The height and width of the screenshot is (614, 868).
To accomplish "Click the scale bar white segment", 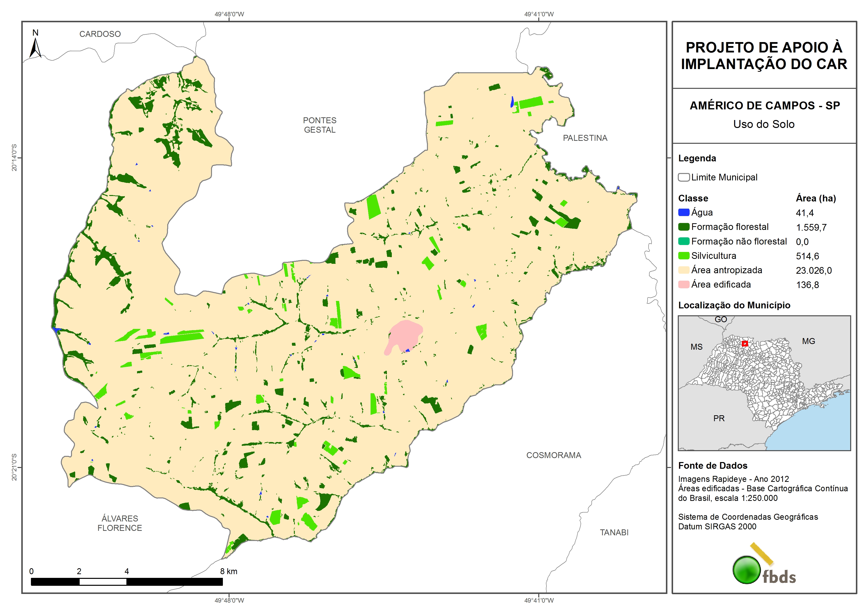I will coord(103,582).
